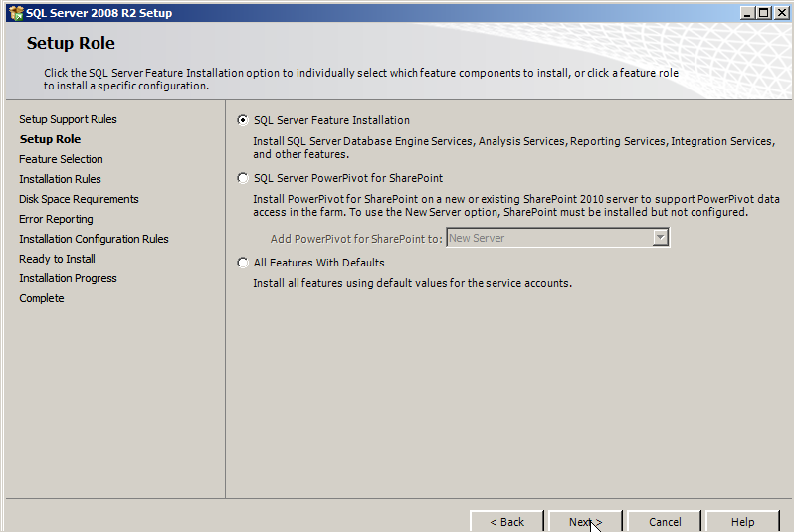
Task: Click Installation Progress step
Action: coord(68,278)
